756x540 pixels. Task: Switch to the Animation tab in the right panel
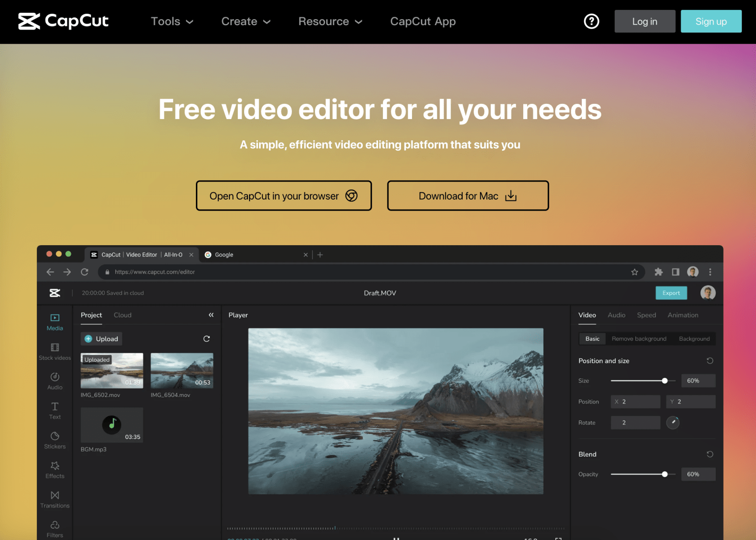683,315
